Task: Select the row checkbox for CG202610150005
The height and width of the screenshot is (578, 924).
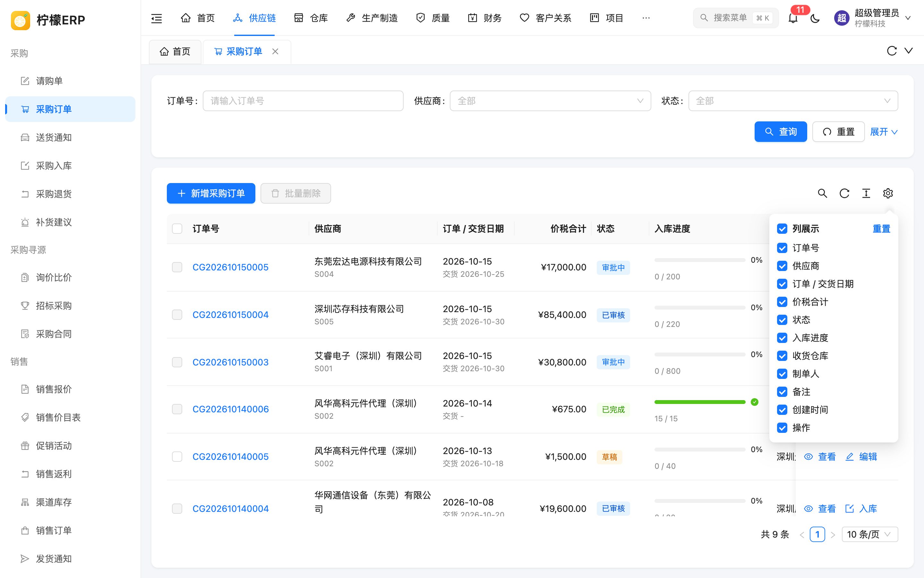Action: [177, 267]
